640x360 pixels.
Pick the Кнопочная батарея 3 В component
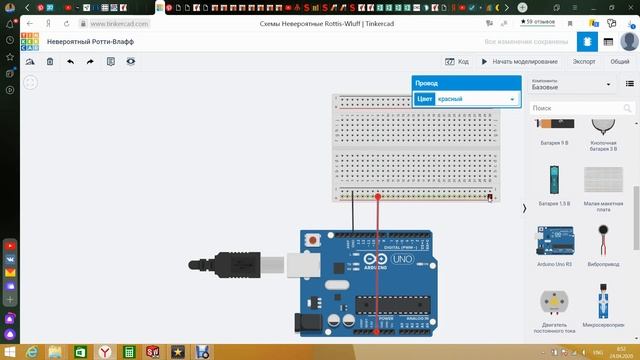click(603, 135)
